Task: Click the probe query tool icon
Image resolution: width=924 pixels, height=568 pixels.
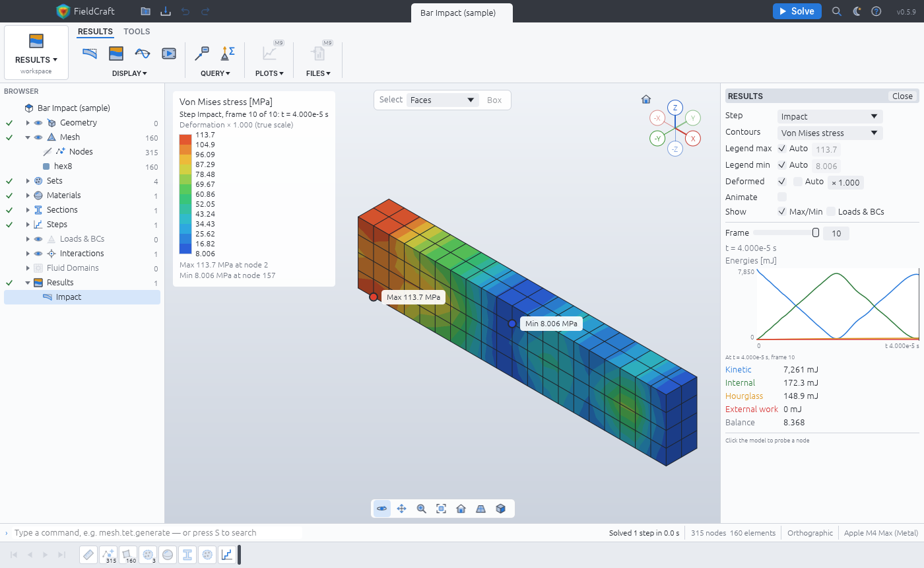Action: (202, 53)
